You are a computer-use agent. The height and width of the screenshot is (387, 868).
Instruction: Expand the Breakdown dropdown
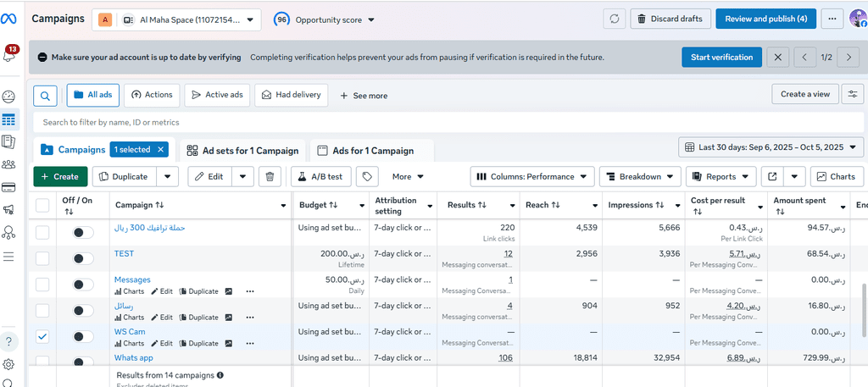[640, 176]
